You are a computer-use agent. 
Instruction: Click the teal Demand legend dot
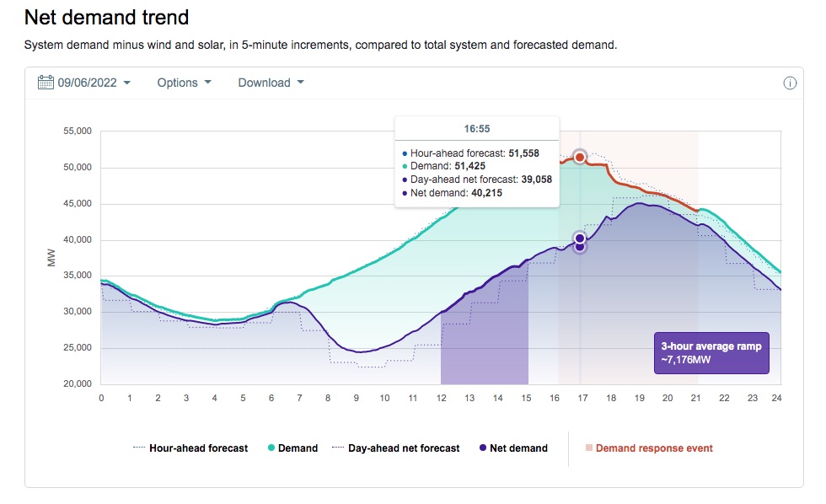[x=271, y=448]
